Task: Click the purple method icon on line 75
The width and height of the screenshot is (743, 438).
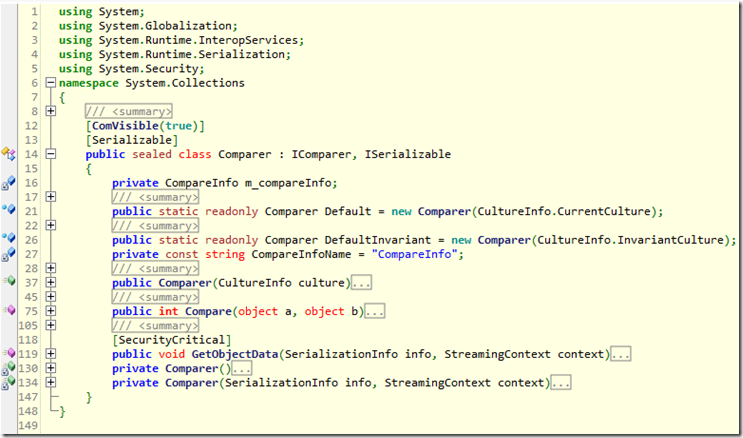Action: [x=7, y=311]
